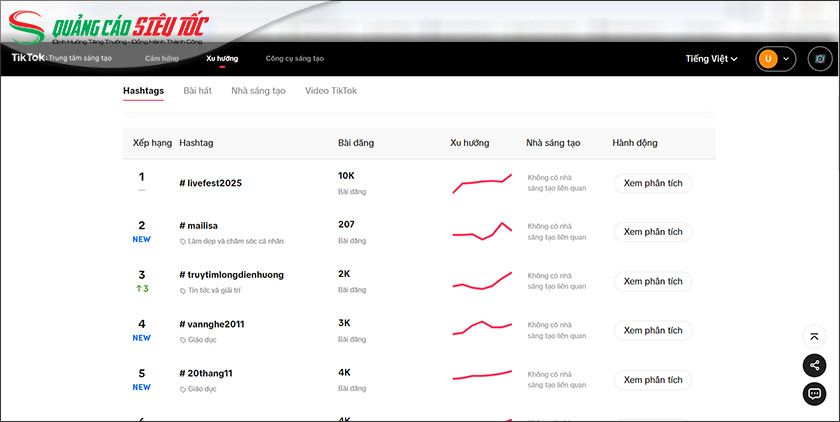Open the # 20thang11 hashtag
The width and height of the screenshot is (840, 422).
(x=206, y=373)
